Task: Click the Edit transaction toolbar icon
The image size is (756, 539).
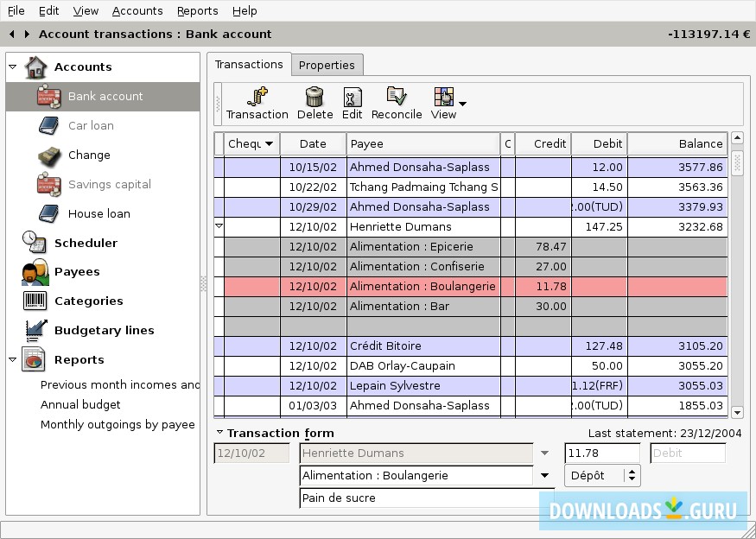Action: point(352,97)
